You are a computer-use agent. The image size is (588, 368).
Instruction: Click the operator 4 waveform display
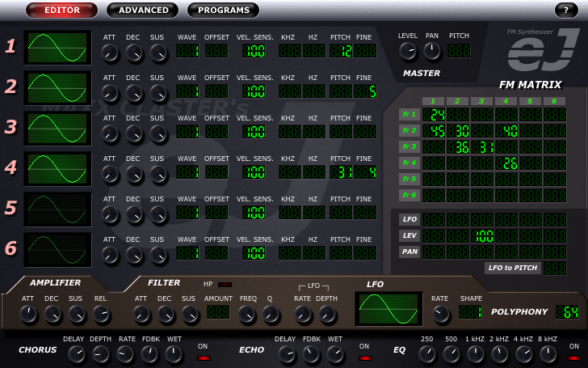pyautogui.click(x=58, y=169)
